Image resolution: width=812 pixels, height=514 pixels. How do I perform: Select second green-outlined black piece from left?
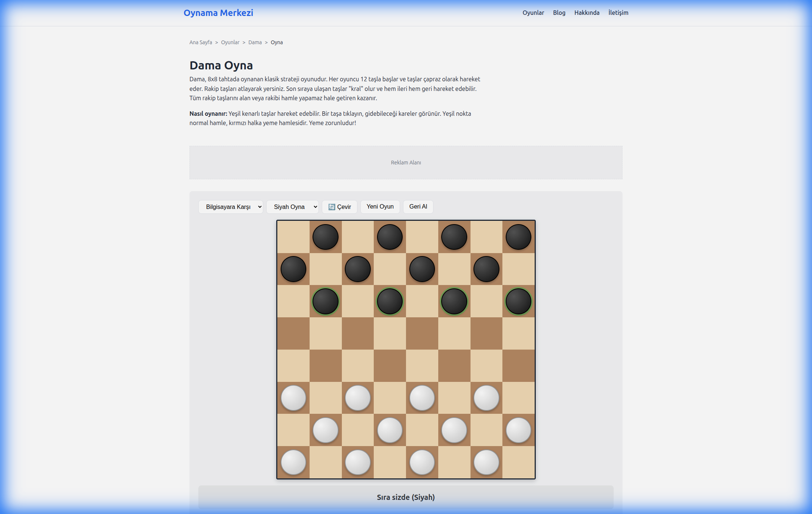pyautogui.click(x=390, y=301)
